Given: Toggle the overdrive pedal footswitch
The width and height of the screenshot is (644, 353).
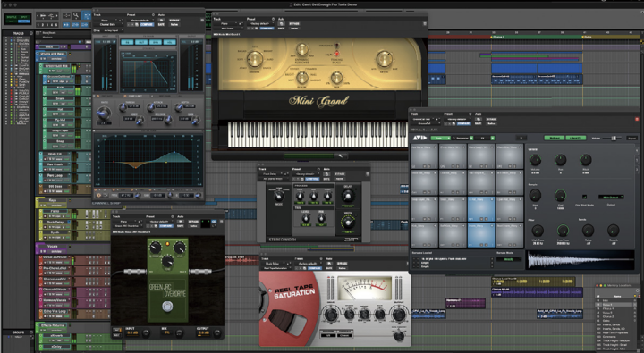Looking at the screenshot, I should pos(167,307).
